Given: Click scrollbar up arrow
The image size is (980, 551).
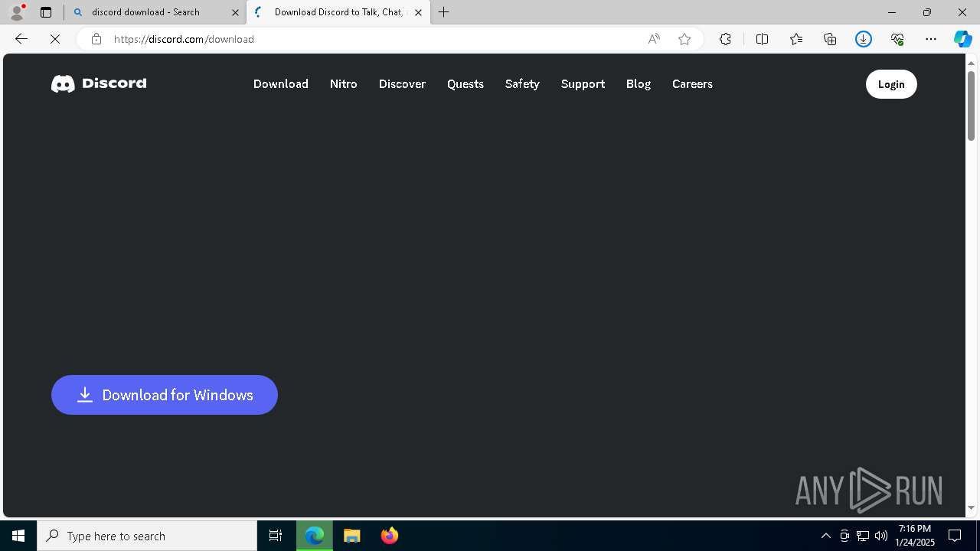Looking at the screenshot, I should tap(971, 63).
